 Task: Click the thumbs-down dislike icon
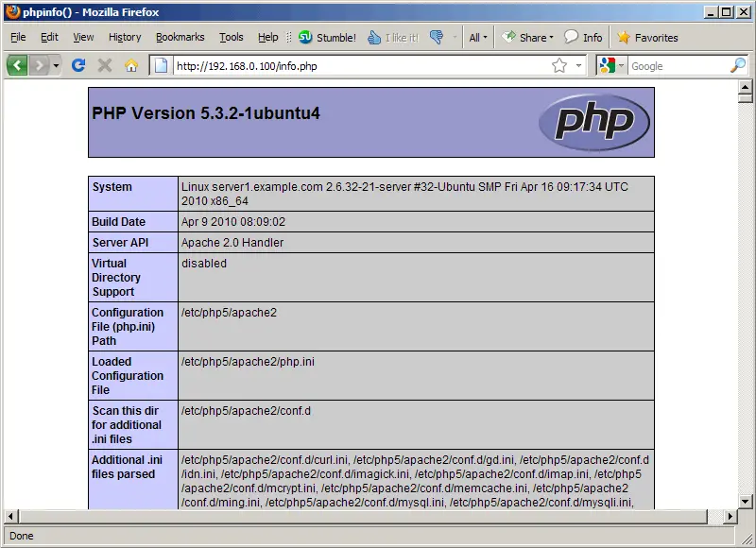click(x=437, y=37)
